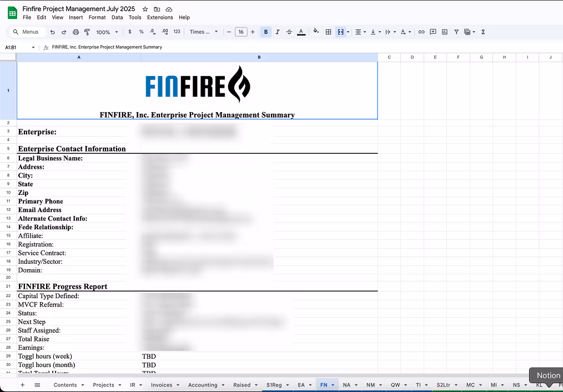This screenshot has height=392, width=563.
Task: Open the Data menu
Action: [117, 17]
